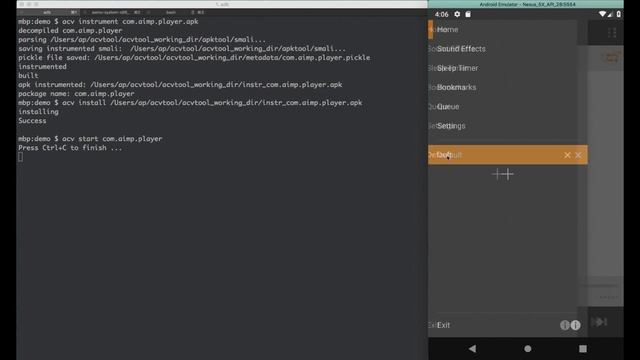Click 'Press Ctrl+C to finish ...' line
Image resolution: width=640 pixels, height=360 pixels.
pyautogui.click(x=70, y=148)
